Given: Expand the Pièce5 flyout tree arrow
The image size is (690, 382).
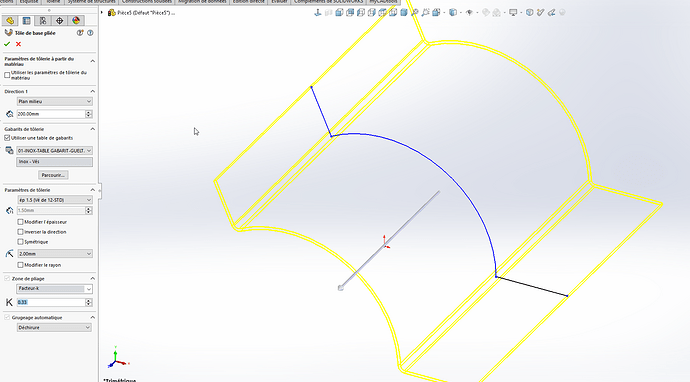Looking at the screenshot, I should click(x=102, y=13).
